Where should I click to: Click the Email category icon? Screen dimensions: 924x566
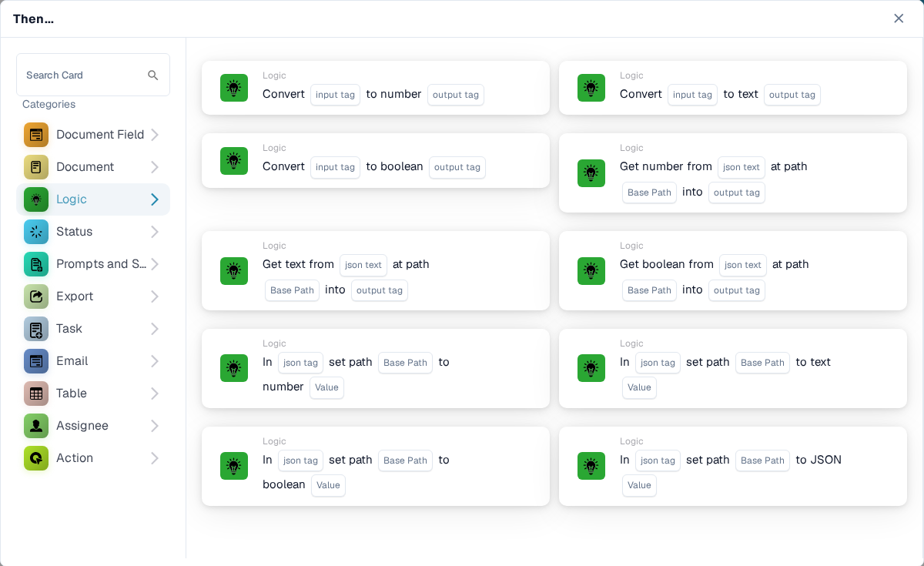point(36,361)
